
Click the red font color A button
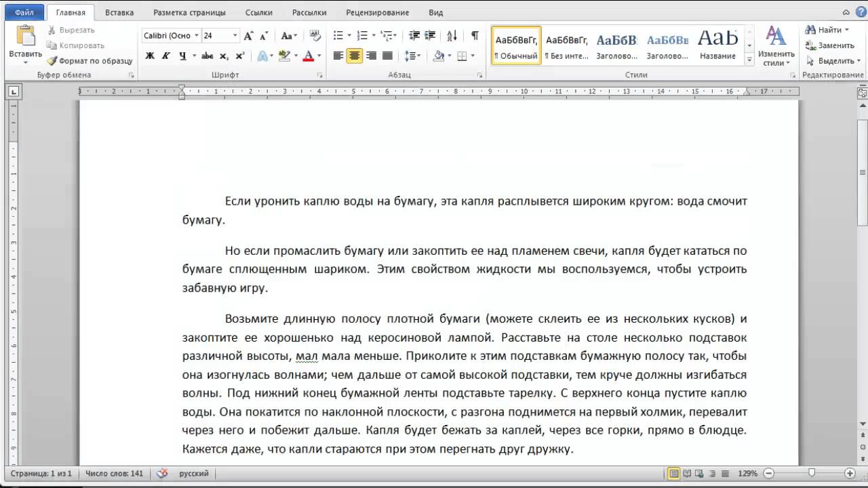(309, 56)
